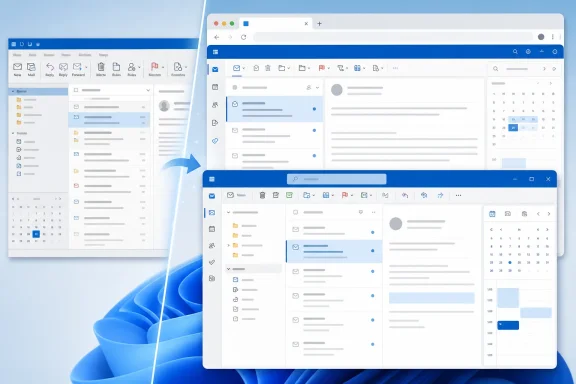Collapse the top folder group in bottom window folder pane
Image resolution: width=576 pixels, height=384 pixels.
[228, 212]
